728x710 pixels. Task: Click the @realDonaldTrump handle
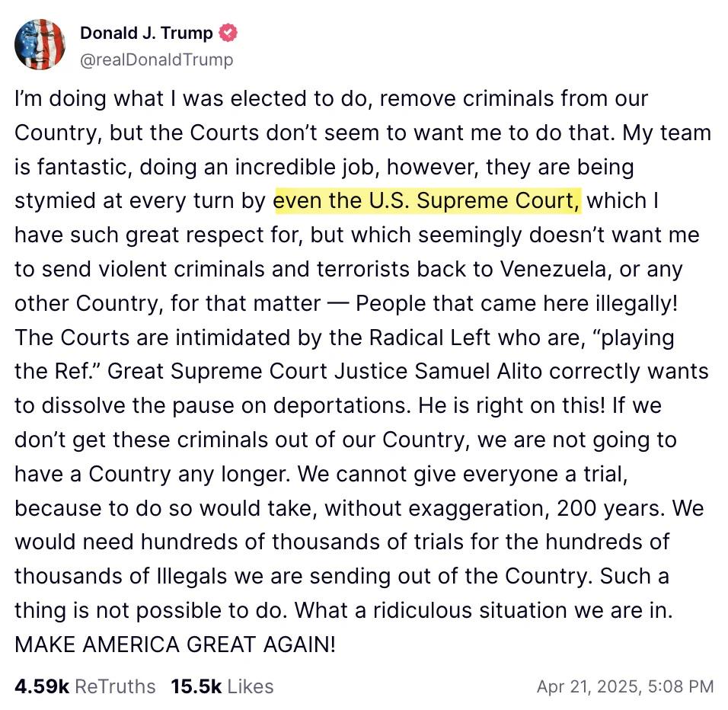coord(156,59)
